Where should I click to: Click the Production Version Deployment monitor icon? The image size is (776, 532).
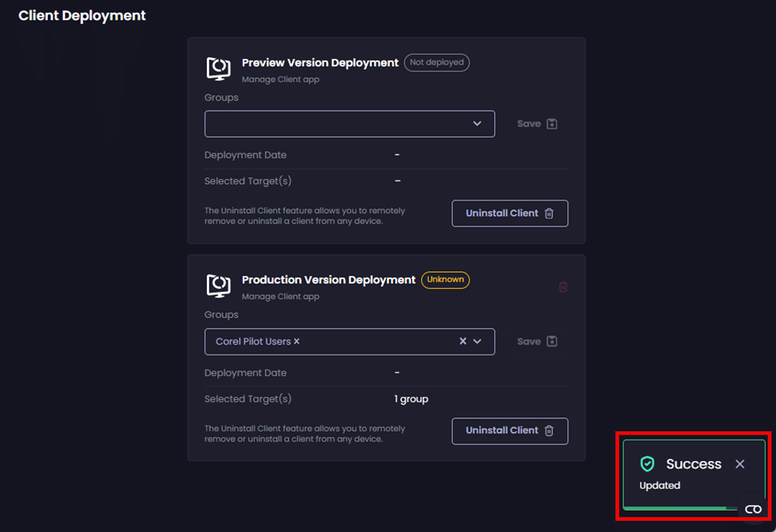[x=219, y=285]
